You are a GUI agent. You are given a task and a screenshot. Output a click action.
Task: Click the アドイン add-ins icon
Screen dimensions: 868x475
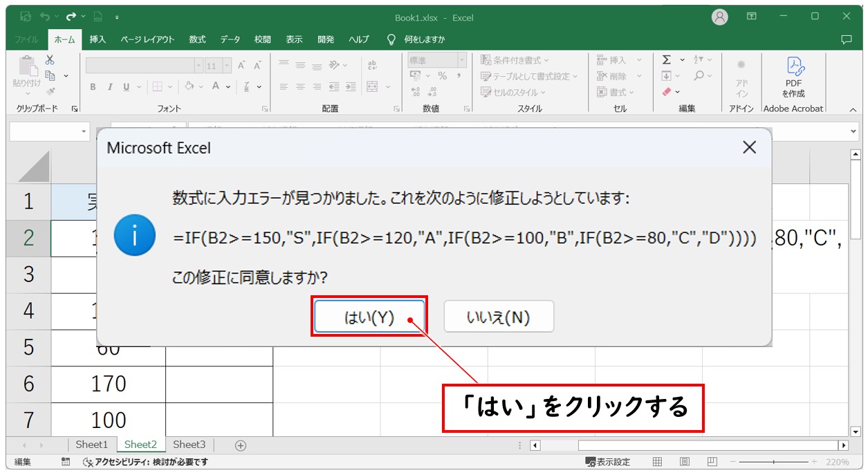coord(741,77)
